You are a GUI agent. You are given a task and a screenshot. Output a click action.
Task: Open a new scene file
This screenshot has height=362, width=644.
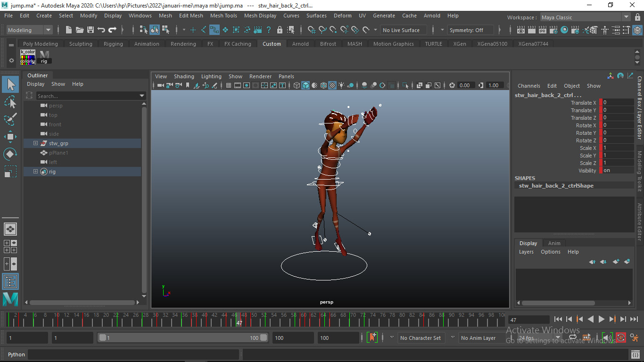click(x=69, y=30)
